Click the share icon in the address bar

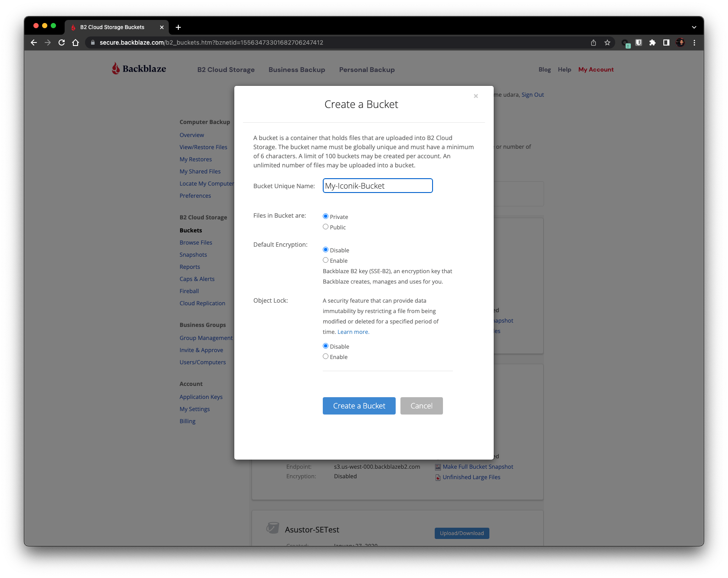pyautogui.click(x=593, y=42)
